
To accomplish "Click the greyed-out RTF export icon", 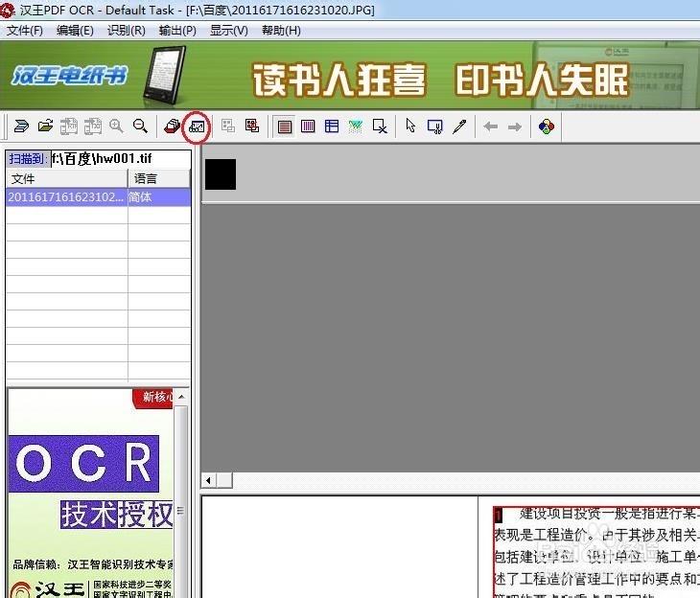I will pos(69,126).
